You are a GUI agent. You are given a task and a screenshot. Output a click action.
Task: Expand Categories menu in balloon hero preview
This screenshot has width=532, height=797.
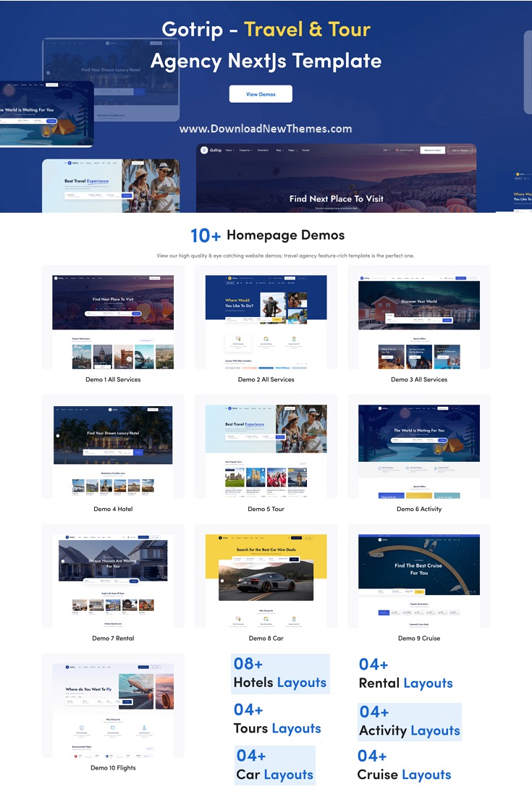(246, 151)
